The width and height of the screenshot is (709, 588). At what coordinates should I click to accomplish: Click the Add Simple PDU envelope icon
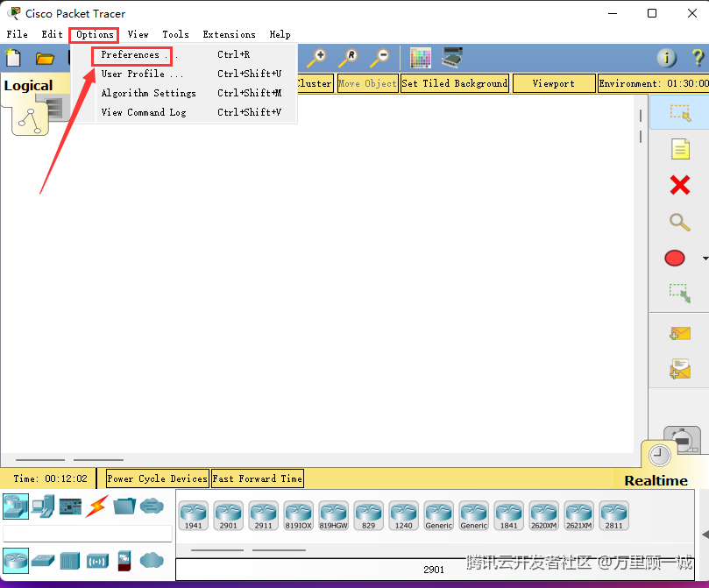tap(680, 334)
